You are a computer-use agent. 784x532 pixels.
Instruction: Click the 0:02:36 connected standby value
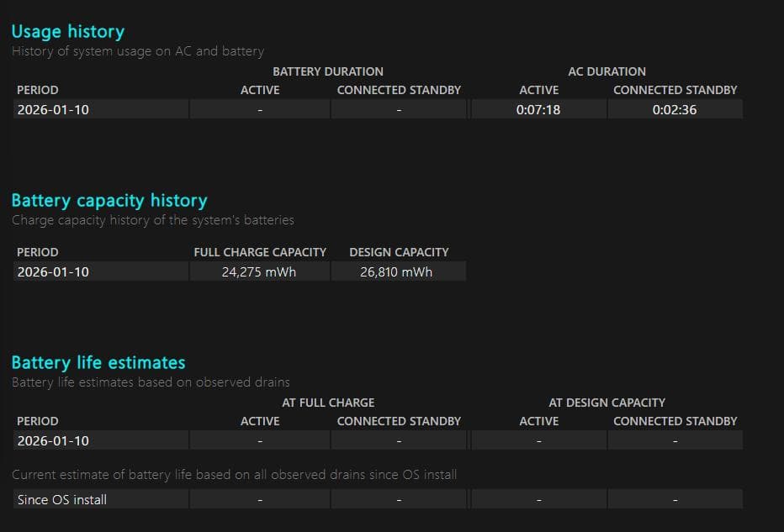[675, 109]
